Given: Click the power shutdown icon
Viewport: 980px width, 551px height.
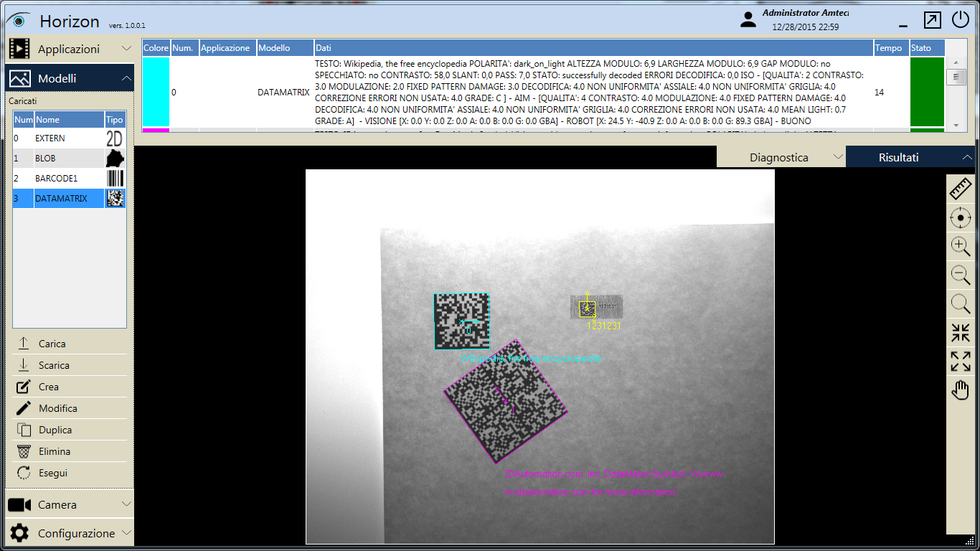Looking at the screenshot, I should pos(961,20).
